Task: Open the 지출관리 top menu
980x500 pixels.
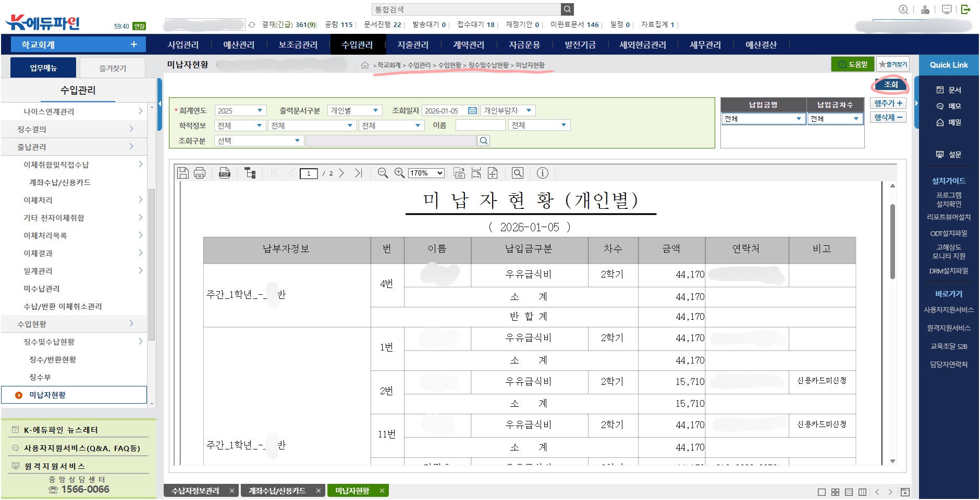Action: click(412, 45)
